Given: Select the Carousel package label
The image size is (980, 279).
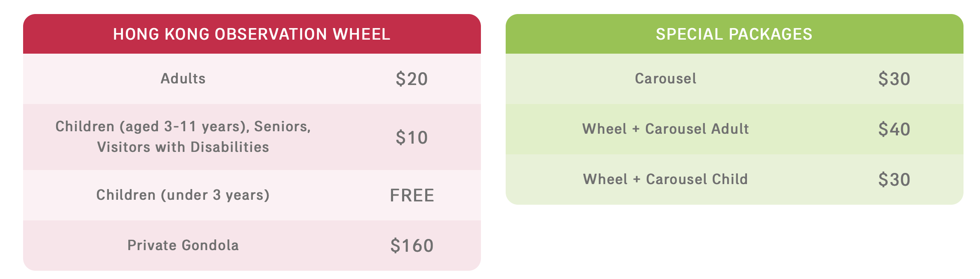Looking at the screenshot, I should coord(666,78).
